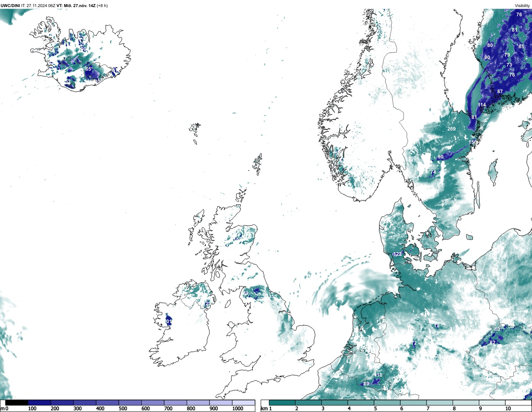Click the dark blue fog patch in western Ireland
Image resolution: width=532 pixels, height=412 pixels.
click(168, 320)
